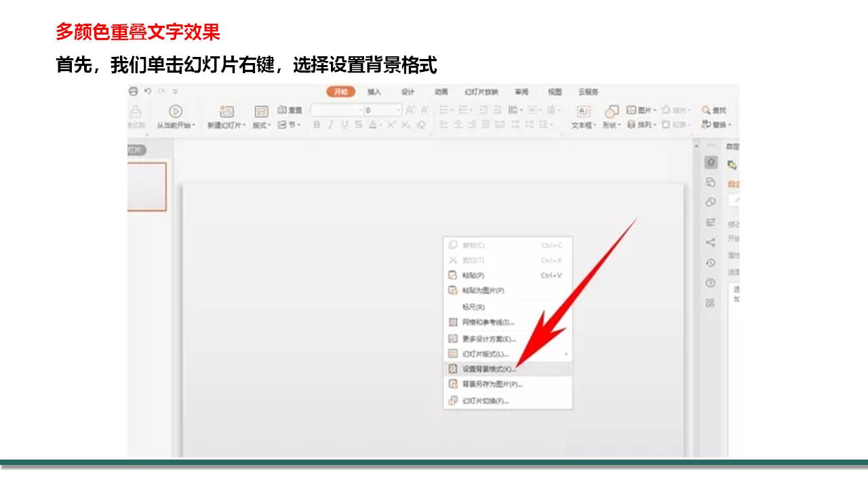Viewport: 868px width, 488px height.
Task: Click the help question mark sidebar icon
Action: (x=710, y=283)
